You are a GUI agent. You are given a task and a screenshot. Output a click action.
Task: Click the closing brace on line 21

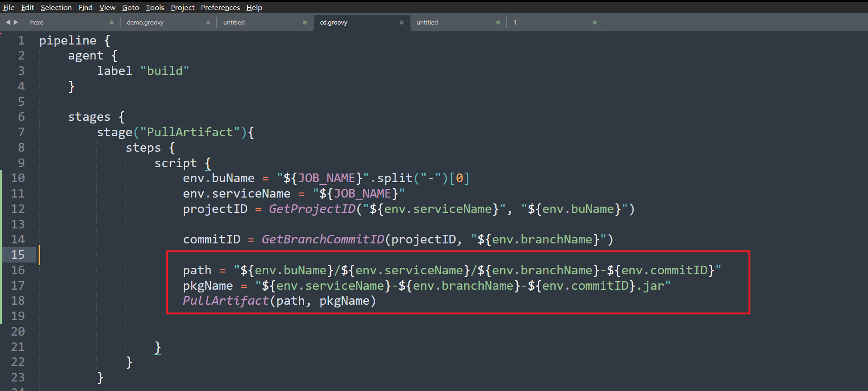click(158, 347)
